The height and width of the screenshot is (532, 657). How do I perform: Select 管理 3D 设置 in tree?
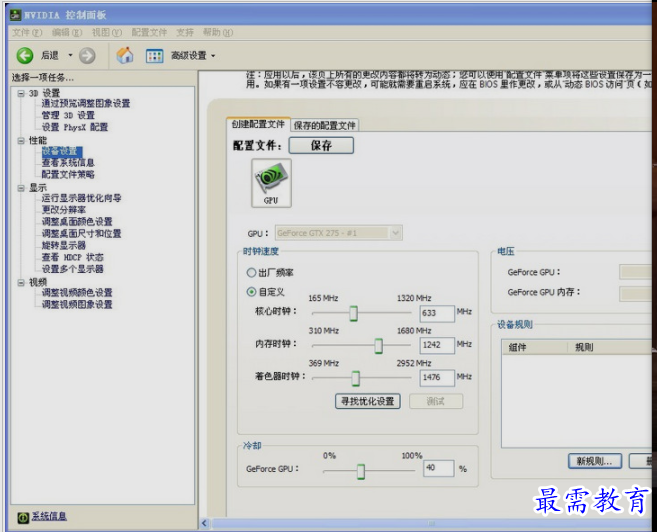[68, 115]
